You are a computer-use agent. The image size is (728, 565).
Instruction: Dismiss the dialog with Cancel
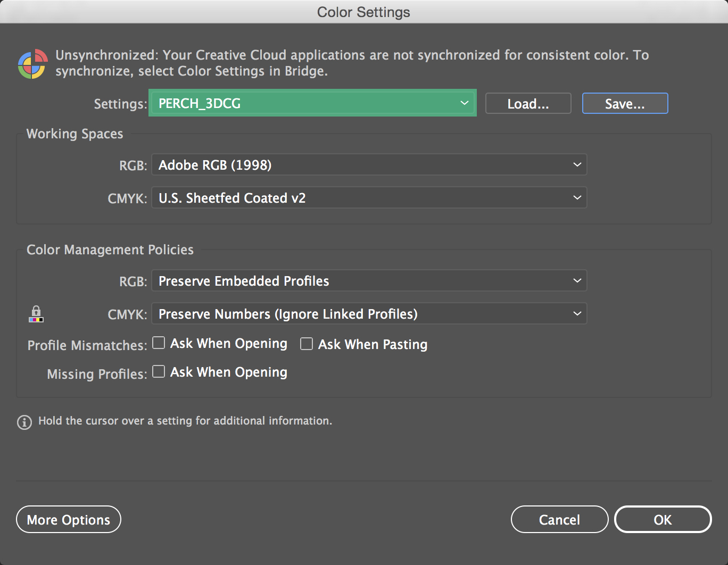[559, 520]
